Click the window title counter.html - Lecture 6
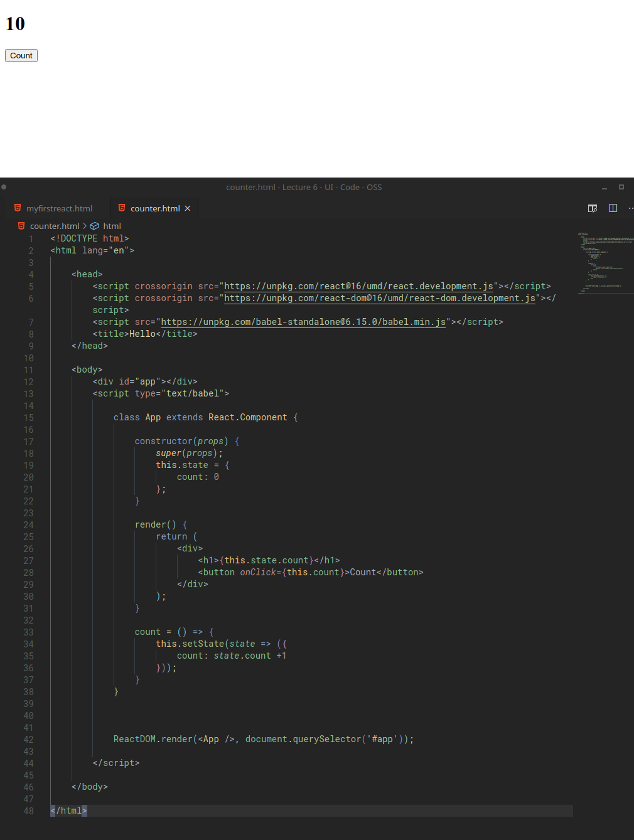The image size is (634, 840). (x=304, y=187)
